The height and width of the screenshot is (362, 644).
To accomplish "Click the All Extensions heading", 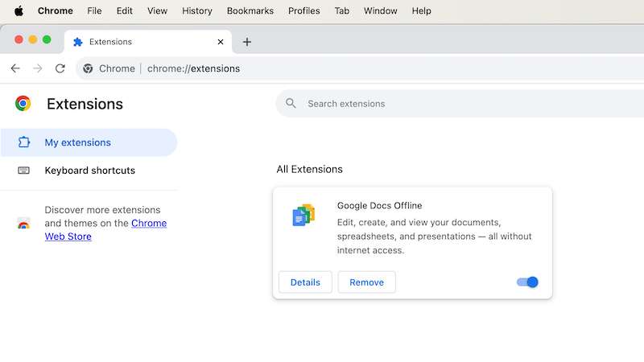I will point(309,169).
